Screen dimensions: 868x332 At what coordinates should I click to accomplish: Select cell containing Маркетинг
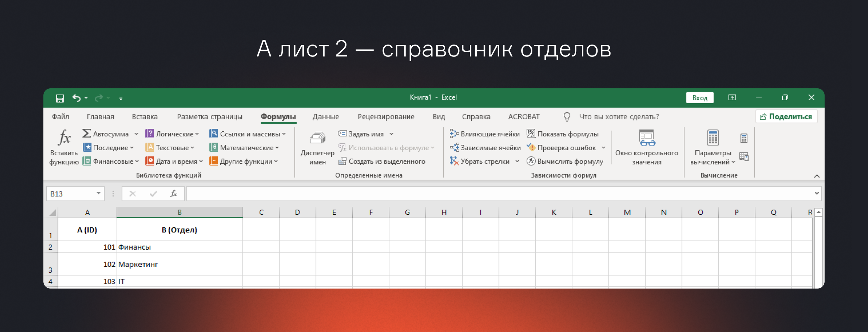[179, 264]
